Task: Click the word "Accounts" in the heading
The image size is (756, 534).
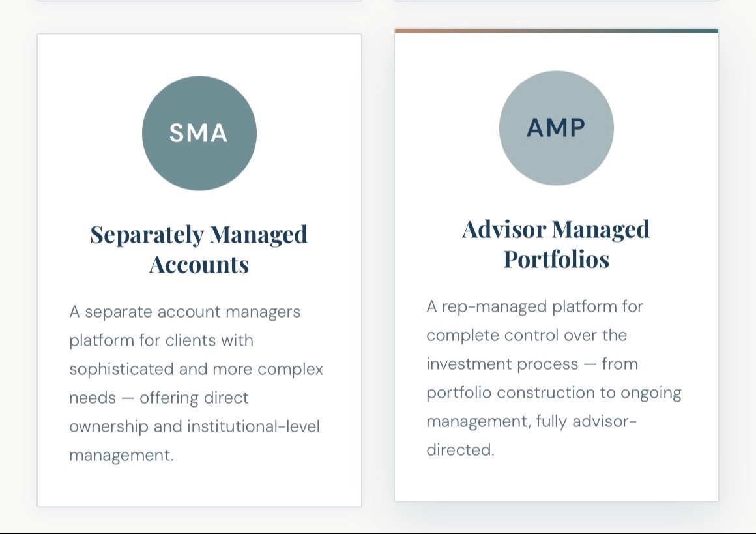Action: click(199, 264)
